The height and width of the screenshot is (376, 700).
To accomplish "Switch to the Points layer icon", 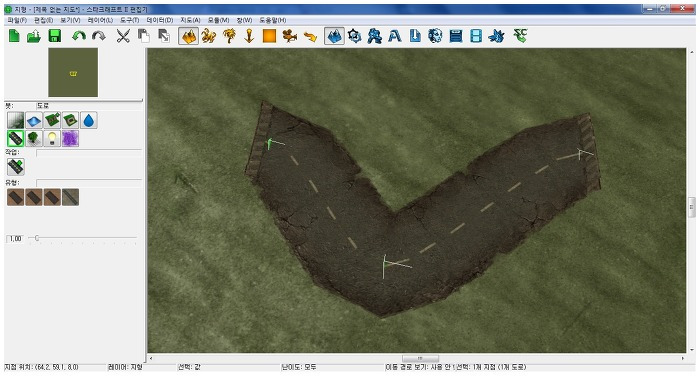I will tap(249, 36).
